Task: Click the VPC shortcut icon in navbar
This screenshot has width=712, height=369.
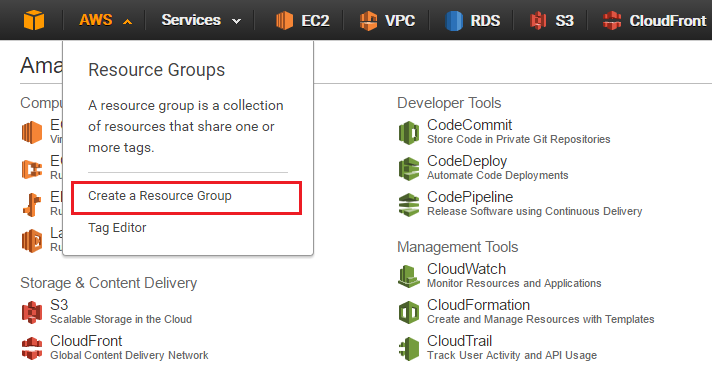Action: click(x=368, y=20)
